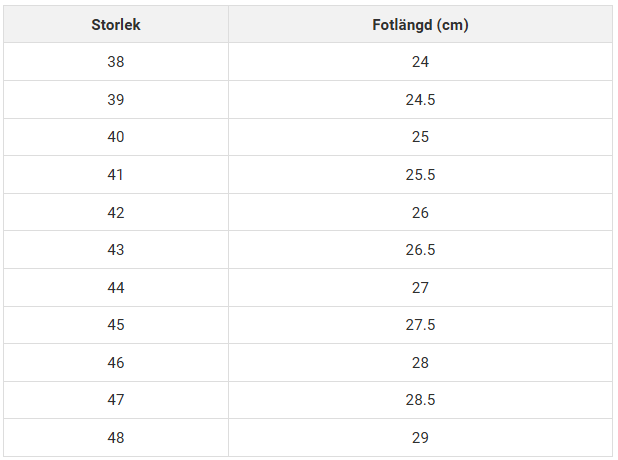Click the Storlek column header
The image size is (618, 460).
(x=116, y=24)
